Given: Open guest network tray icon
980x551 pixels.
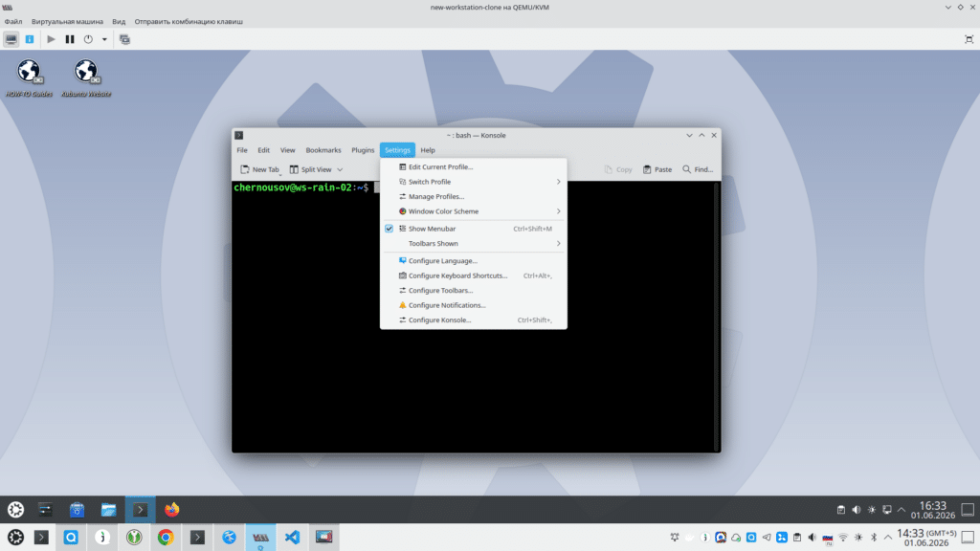Looking at the screenshot, I should [887, 510].
